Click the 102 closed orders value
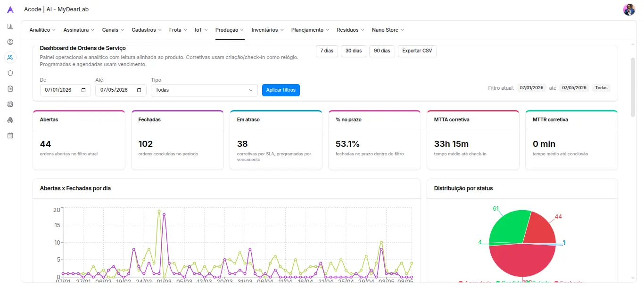The width and height of the screenshot is (644, 289). point(146,144)
